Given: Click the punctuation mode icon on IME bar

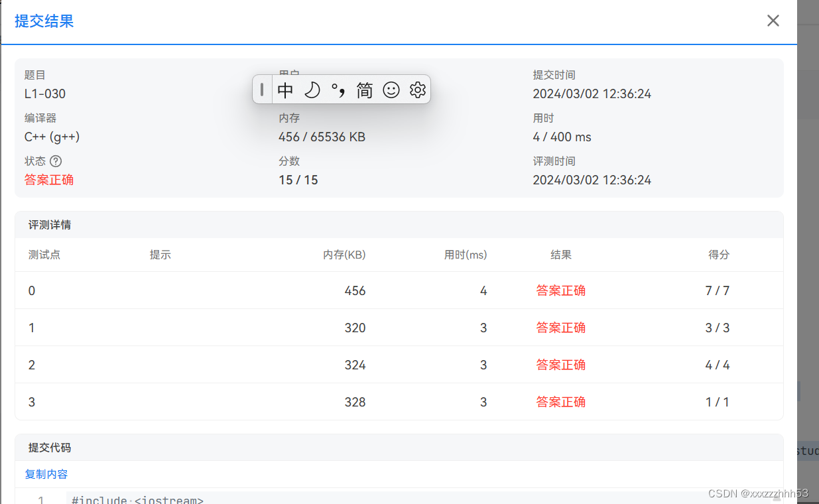Looking at the screenshot, I should click(x=339, y=90).
